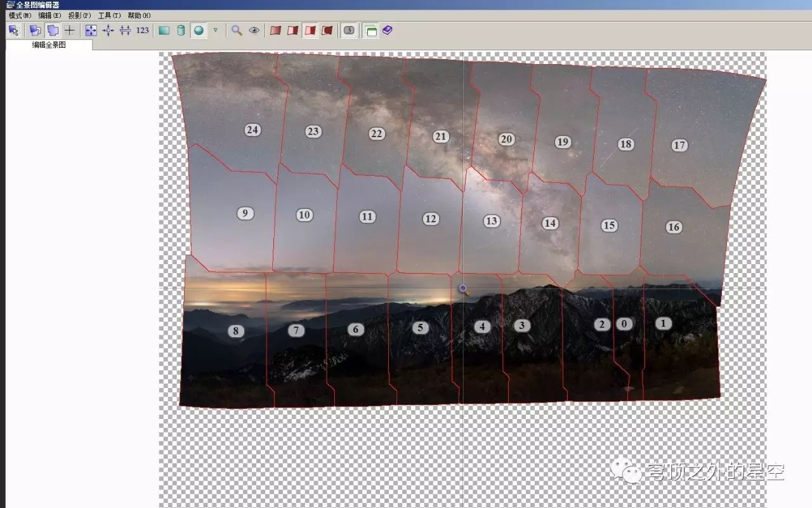Click the fourth dark red image icon

pyautogui.click(x=327, y=30)
